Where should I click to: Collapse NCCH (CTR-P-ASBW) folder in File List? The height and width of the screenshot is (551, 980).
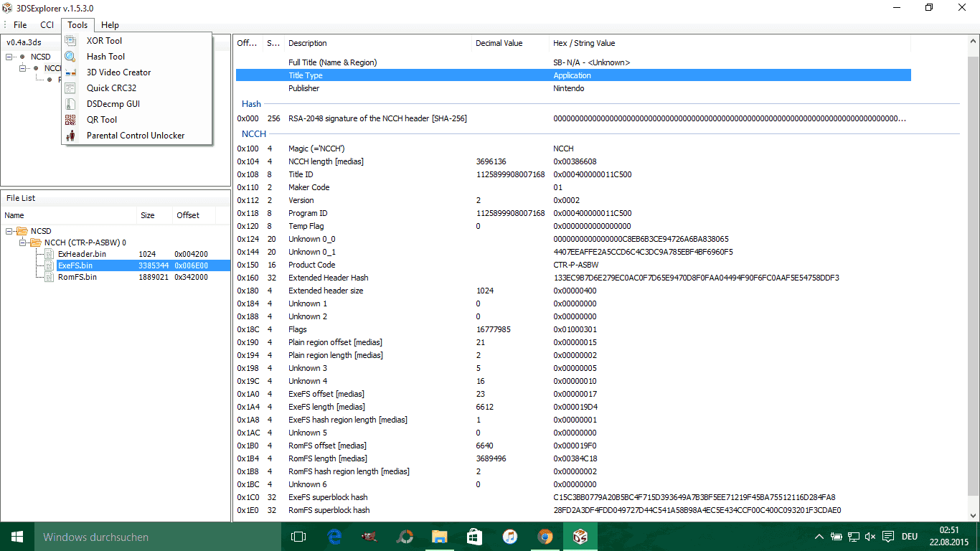[x=23, y=242]
